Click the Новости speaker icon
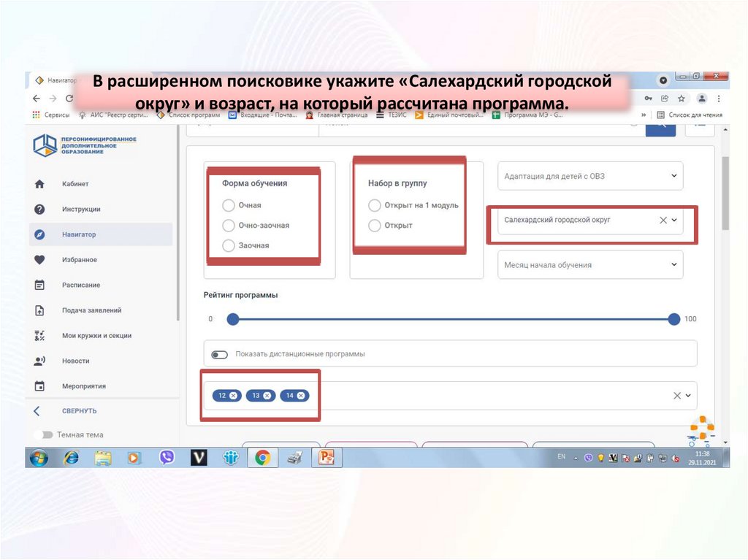Screen dimensions: 748x560 (x=39, y=361)
